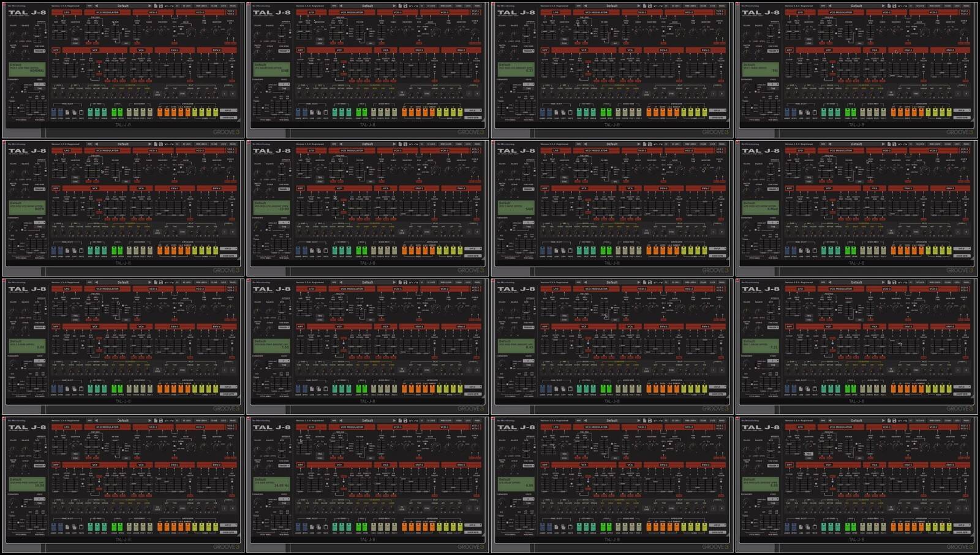
Task: Click load preset file icon in top-left frame
Action: click(156, 6)
